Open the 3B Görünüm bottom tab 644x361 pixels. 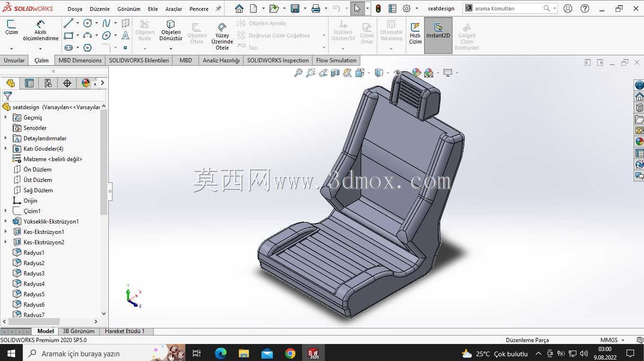tap(78, 331)
